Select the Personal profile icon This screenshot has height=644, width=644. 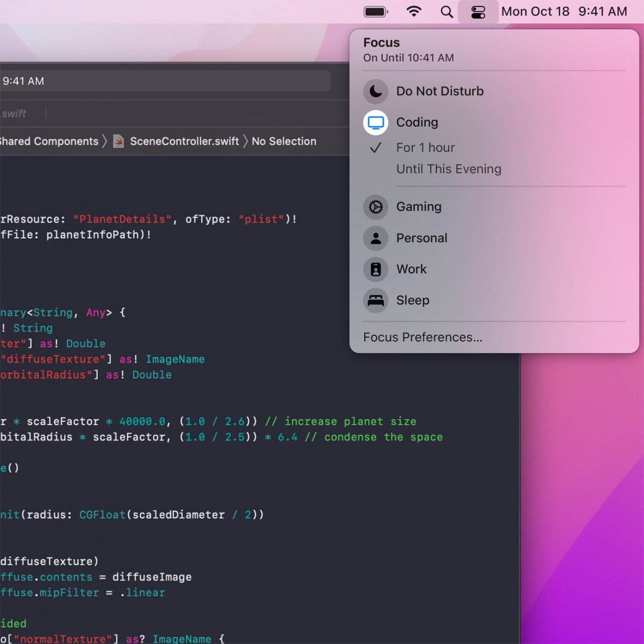(x=376, y=238)
